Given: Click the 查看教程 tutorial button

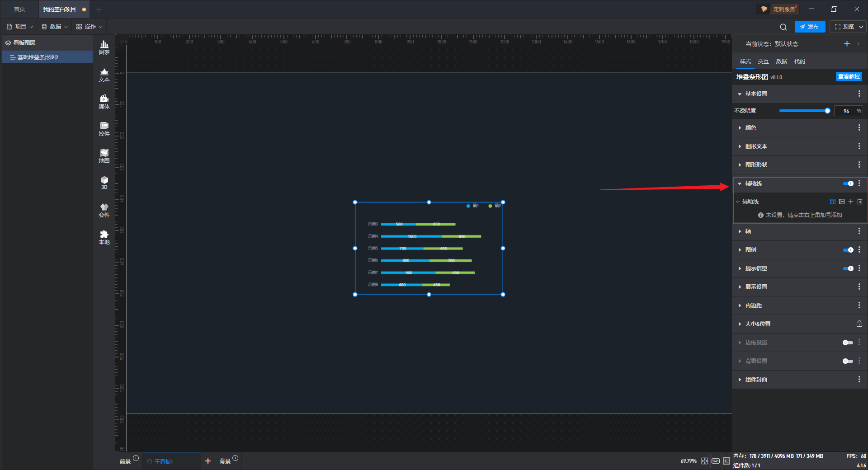Looking at the screenshot, I should click(849, 76).
